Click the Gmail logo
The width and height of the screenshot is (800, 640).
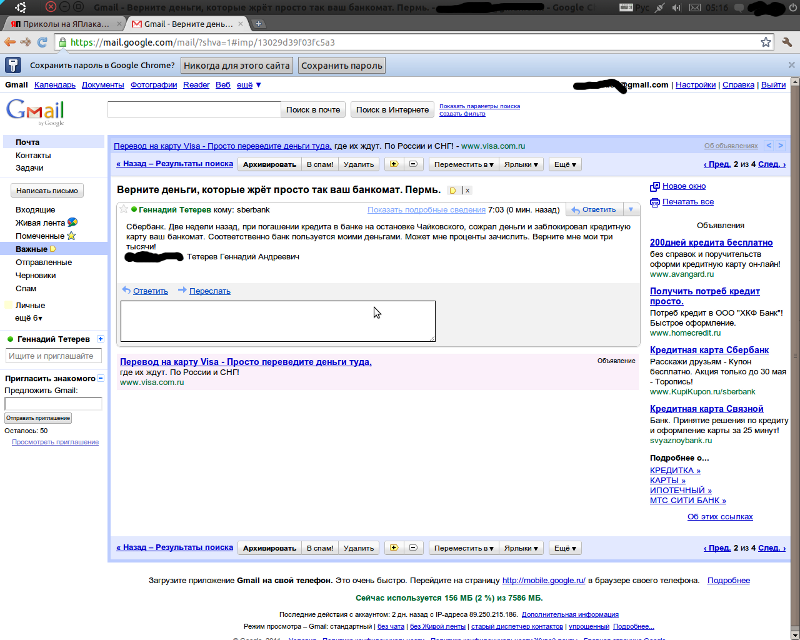[x=35, y=112]
